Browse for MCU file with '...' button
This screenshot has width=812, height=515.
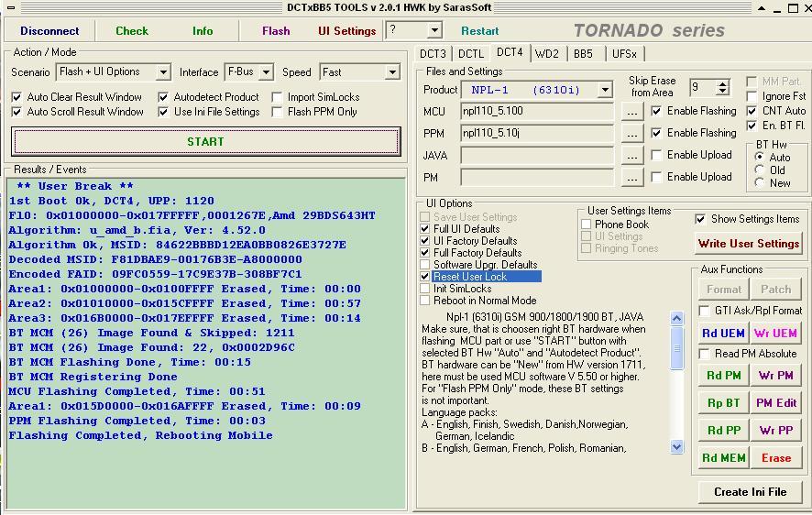(631, 111)
